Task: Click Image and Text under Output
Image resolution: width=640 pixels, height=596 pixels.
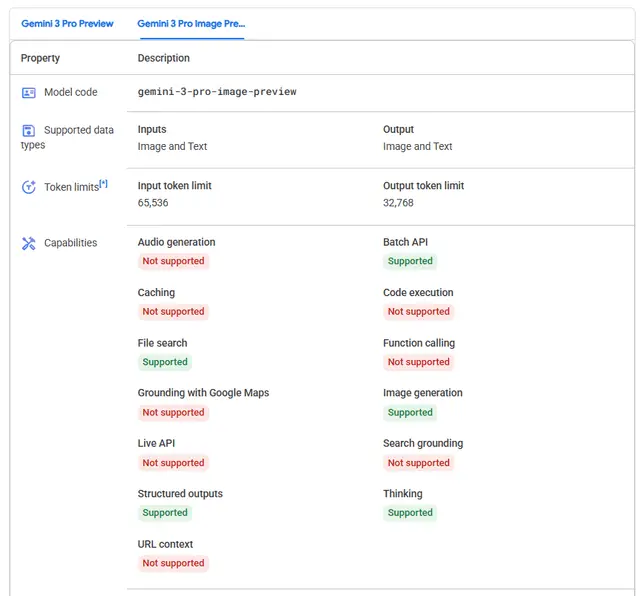Action: (418, 146)
